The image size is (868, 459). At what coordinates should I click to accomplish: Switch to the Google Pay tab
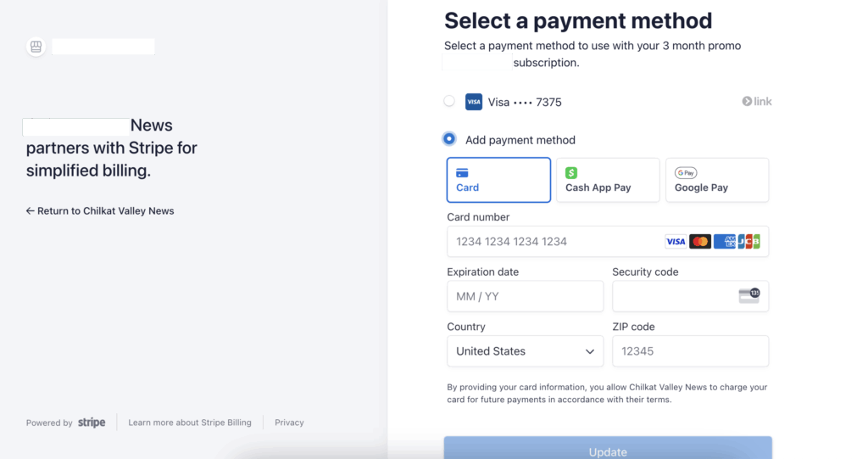(717, 180)
